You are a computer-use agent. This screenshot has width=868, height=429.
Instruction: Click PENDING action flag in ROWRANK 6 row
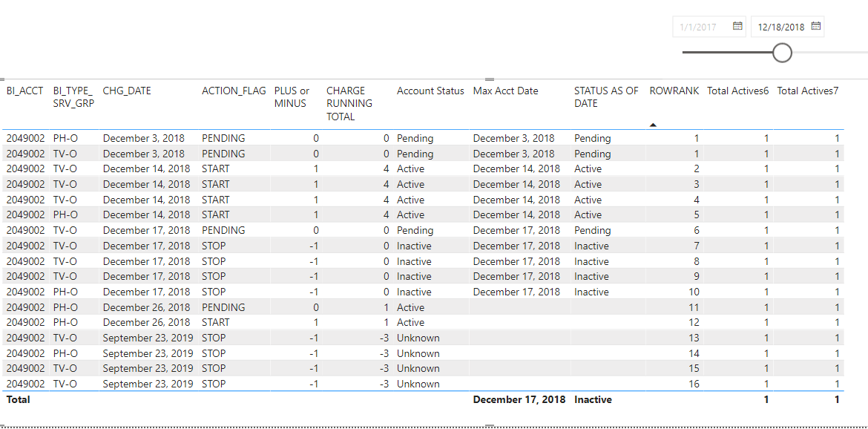click(x=223, y=230)
